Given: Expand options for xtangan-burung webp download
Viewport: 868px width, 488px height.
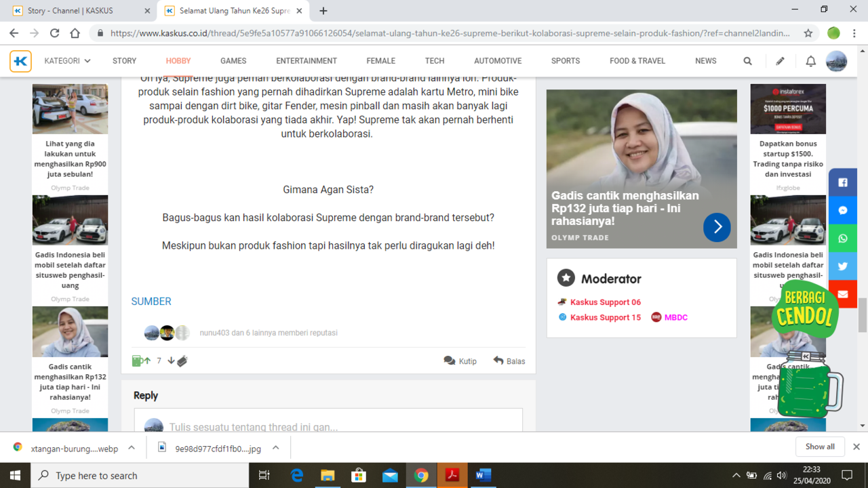Looking at the screenshot, I should click(x=132, y=448).
